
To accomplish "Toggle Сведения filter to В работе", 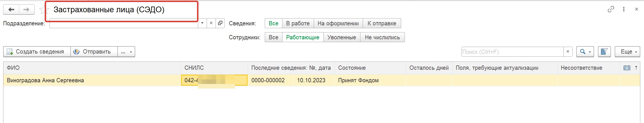I will click(298, 23).
